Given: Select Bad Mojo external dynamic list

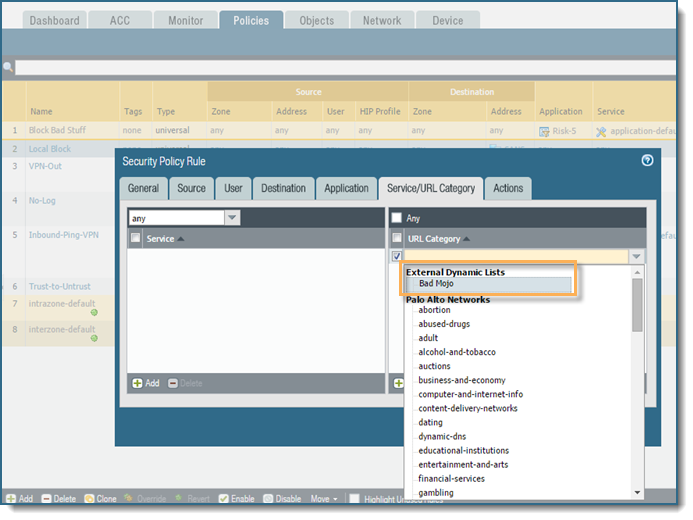Looking at the screenshot, I should click(x=489, y=284).
